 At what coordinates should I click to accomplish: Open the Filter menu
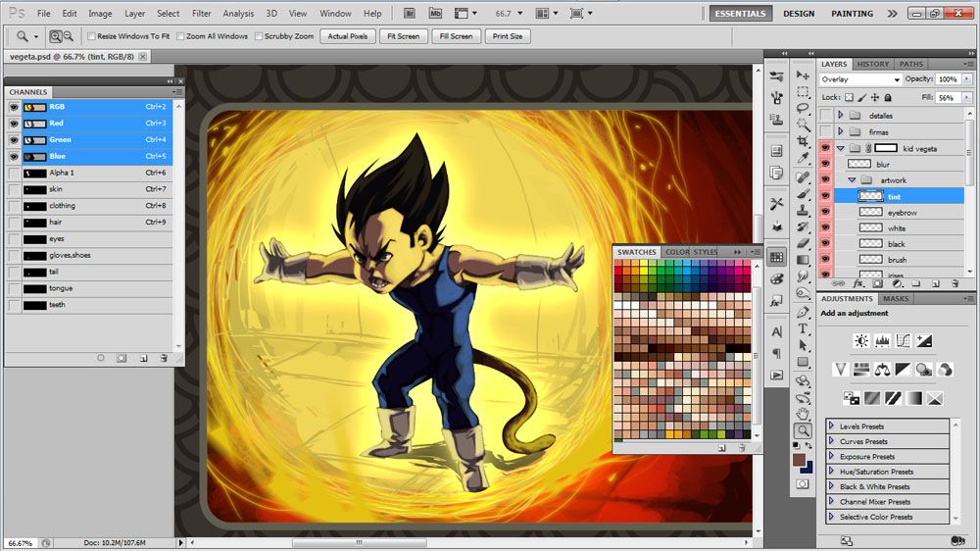click(201, 13)
